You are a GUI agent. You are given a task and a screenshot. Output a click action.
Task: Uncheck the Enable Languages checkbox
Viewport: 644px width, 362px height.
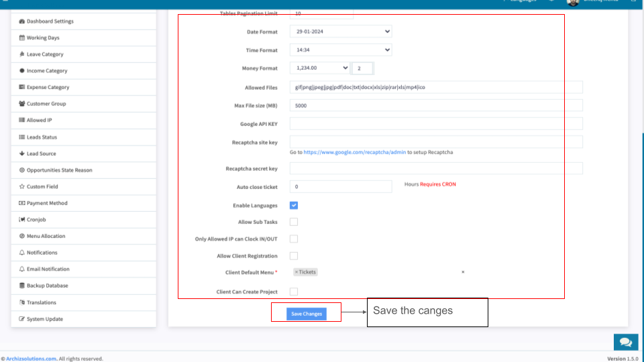coord(294,205)
